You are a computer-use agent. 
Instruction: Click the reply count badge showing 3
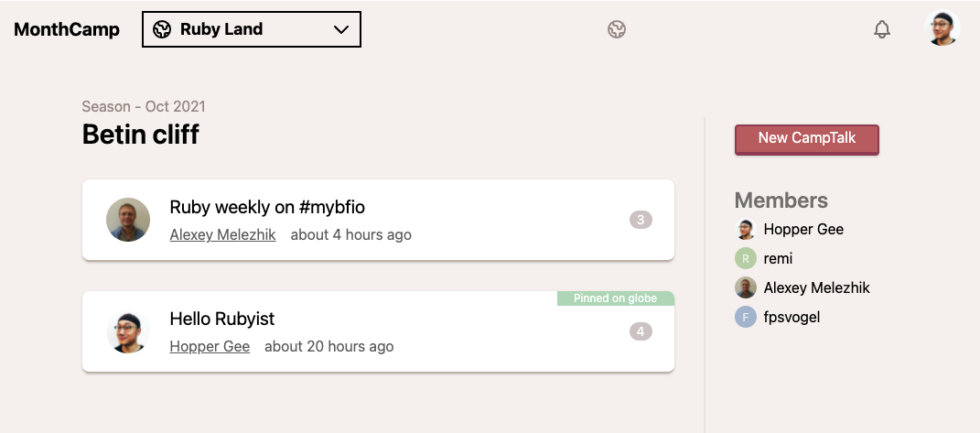641,220
